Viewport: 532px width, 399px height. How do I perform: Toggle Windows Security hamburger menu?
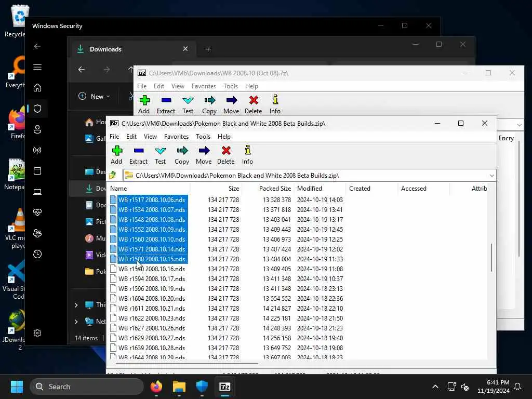37,67
